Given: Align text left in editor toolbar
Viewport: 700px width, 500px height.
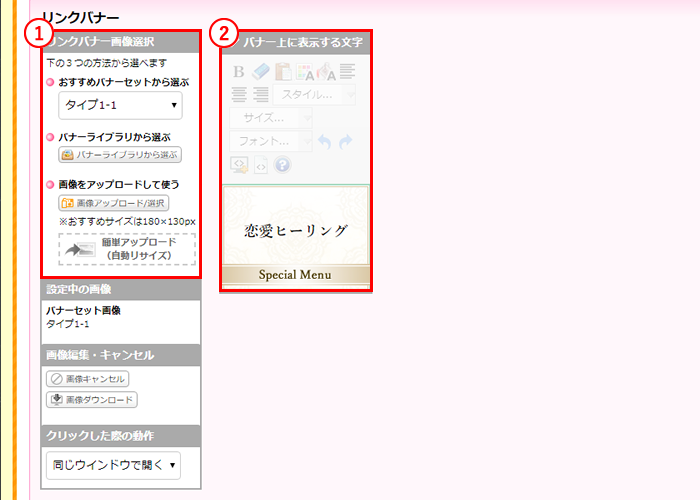Looking at the screenshot, I should click(347, 71).
